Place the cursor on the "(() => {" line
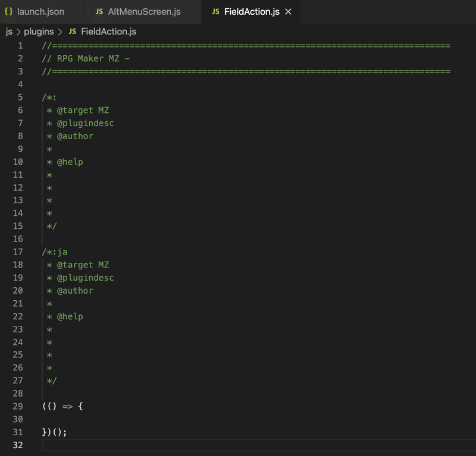 point(64,406)
